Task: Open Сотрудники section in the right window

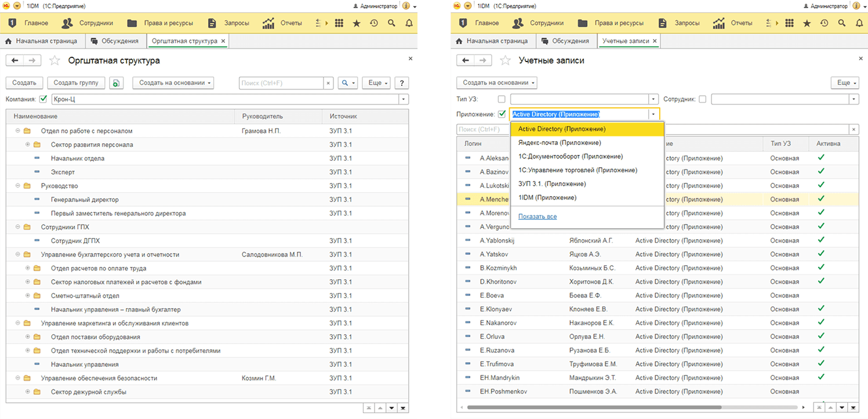Action: coord(538,23)
